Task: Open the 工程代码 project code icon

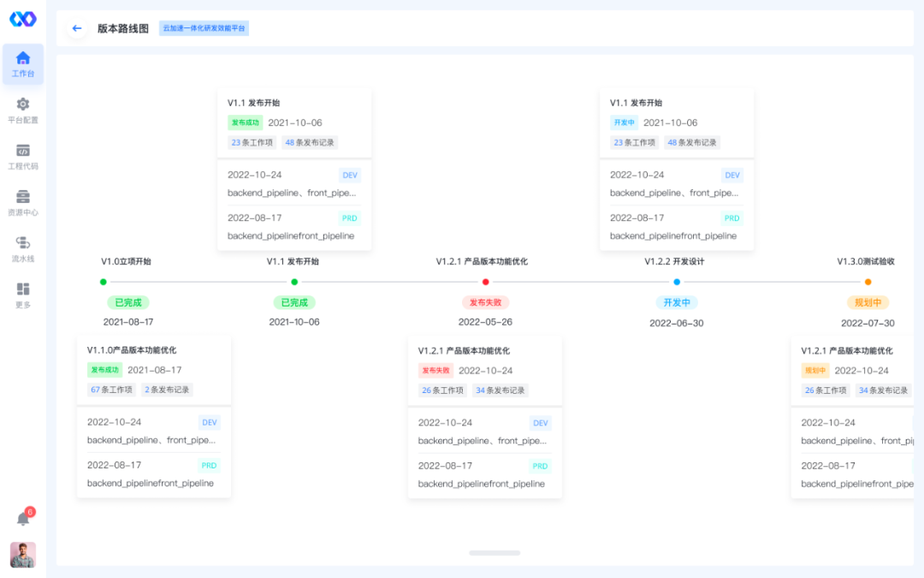Action: (22, 156)
